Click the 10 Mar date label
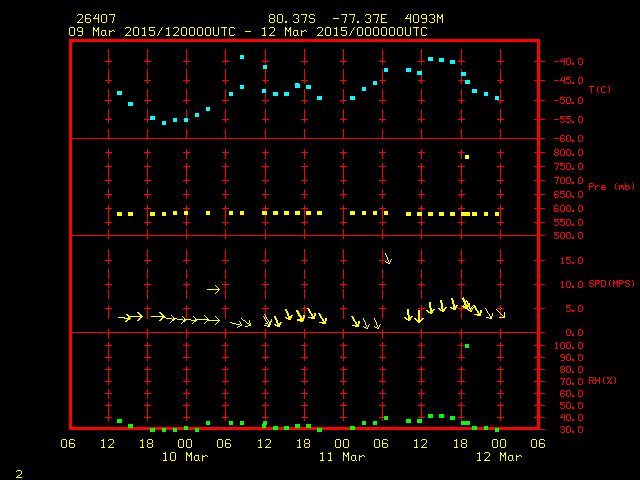Image resolution: width=640 pixels, height=480 pixels. [x=185, y=457]
